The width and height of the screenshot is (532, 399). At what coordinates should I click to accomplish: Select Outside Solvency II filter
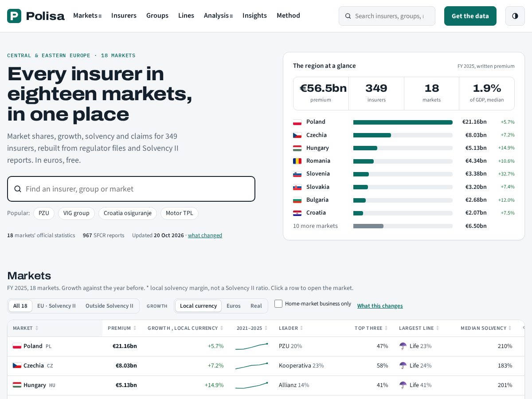[109, 306]
